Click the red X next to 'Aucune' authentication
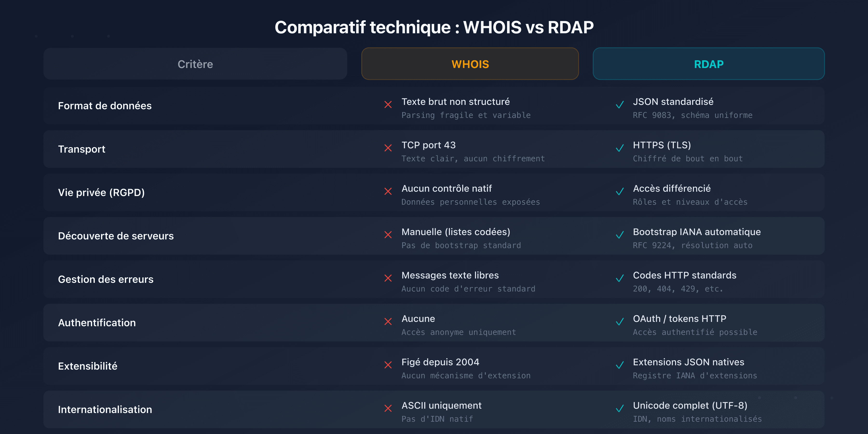The height and width of the screenshot is (434, 868). pyautogui.click(x=388, y=322)
